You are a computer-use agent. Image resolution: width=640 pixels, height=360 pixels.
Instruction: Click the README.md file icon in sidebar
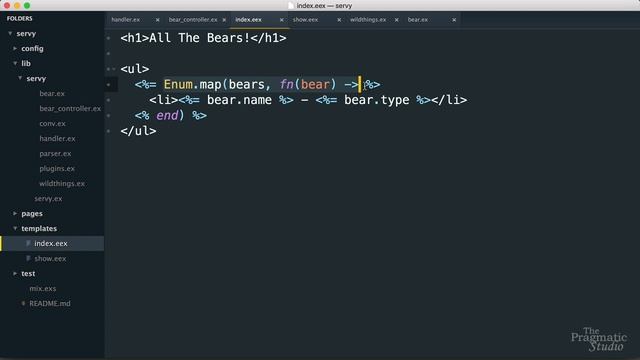point(23,303)
